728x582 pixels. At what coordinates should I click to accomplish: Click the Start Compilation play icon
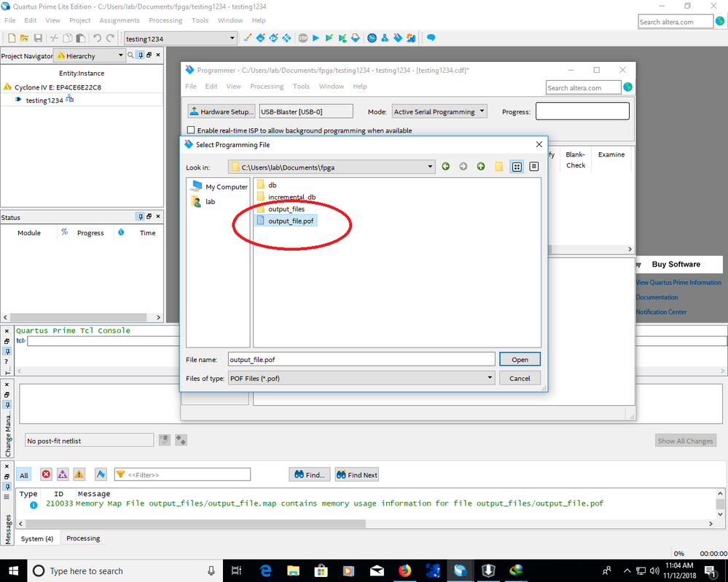(316, 38)
